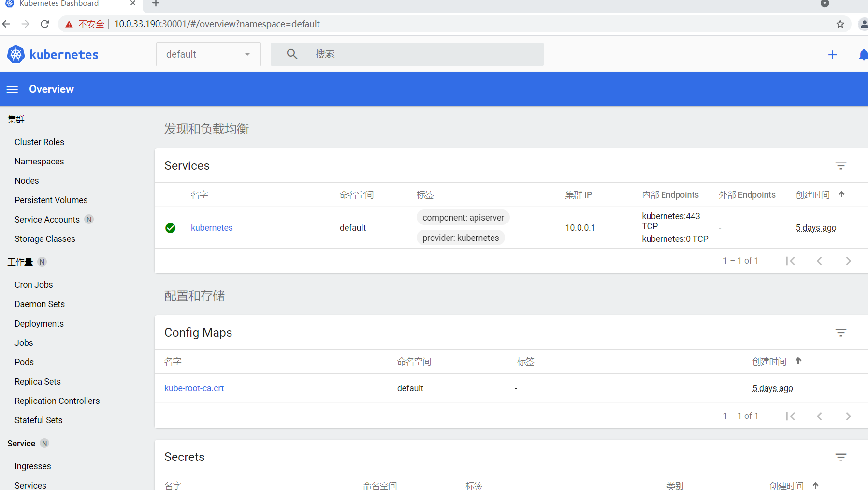Click the search magnifier icon
Image resolution: width=868 pixels, height=490 pixels.
292,54
